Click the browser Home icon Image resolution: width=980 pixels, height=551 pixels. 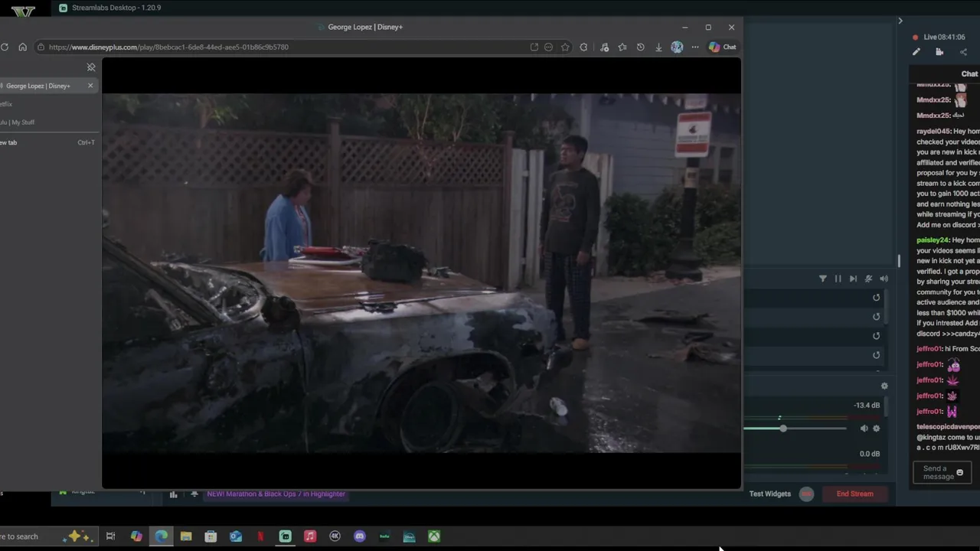(22, 47)
